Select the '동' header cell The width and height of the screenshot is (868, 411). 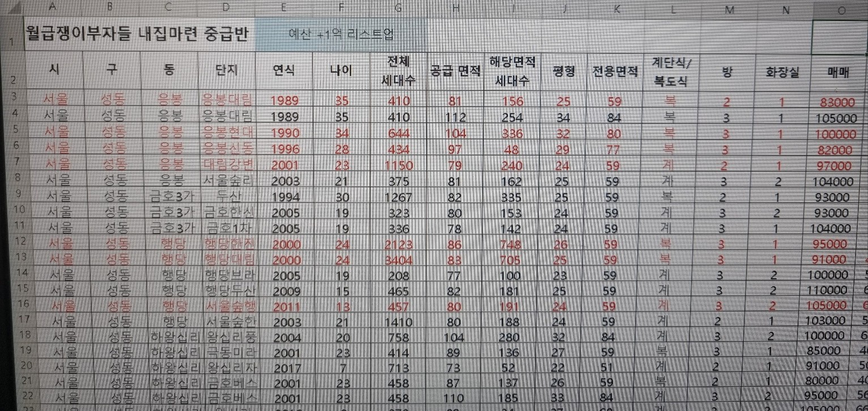169,70
